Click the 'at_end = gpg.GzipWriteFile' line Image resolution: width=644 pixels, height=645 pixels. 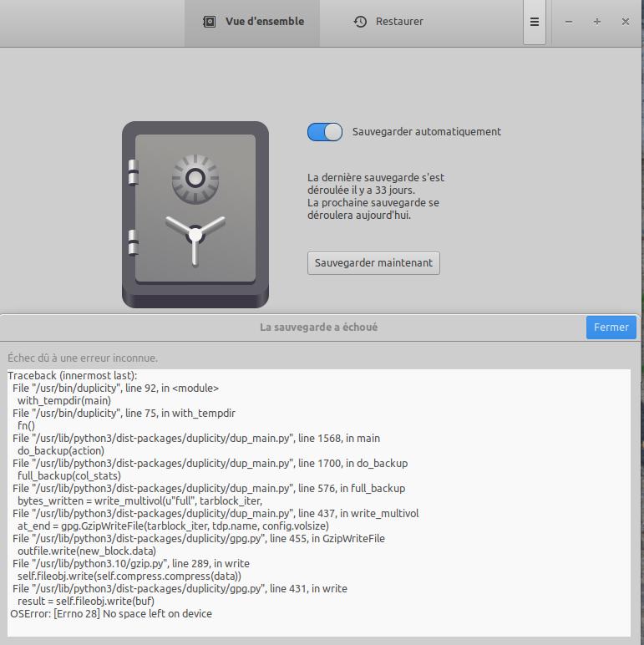(173, 526)
